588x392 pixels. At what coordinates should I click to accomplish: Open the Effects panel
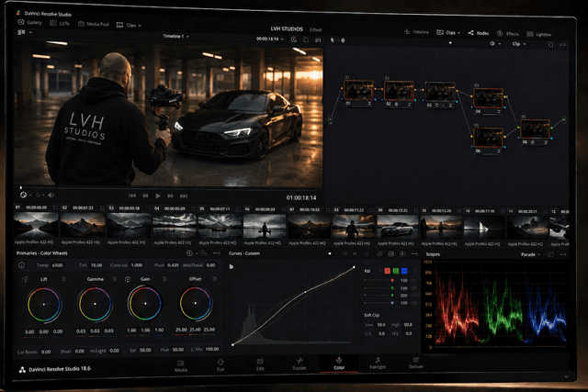[508, 34]
